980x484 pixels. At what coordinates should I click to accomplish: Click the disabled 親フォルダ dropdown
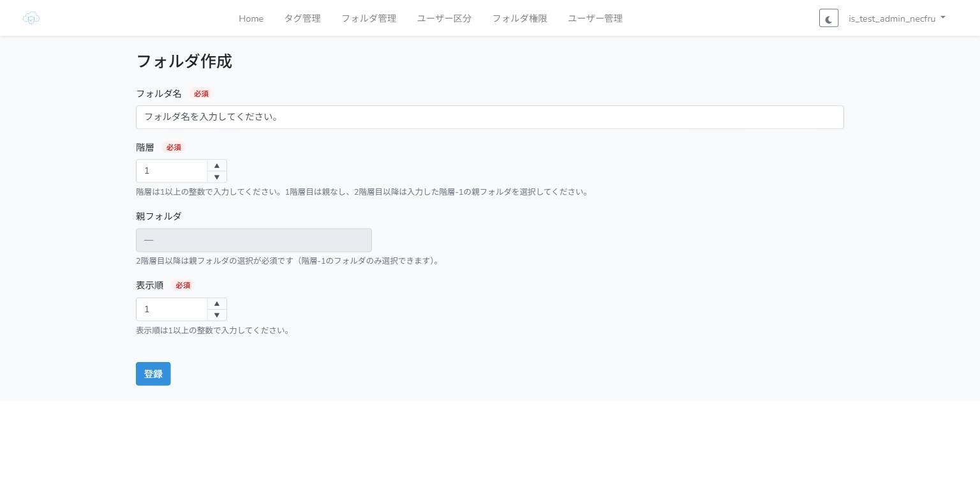254,240
